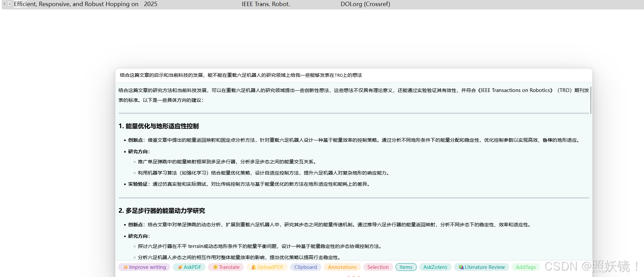Click heading '2. 多足步行器的能量动力学研究'
Viewport: 644px width, 277px height.
tap(162, 211)
